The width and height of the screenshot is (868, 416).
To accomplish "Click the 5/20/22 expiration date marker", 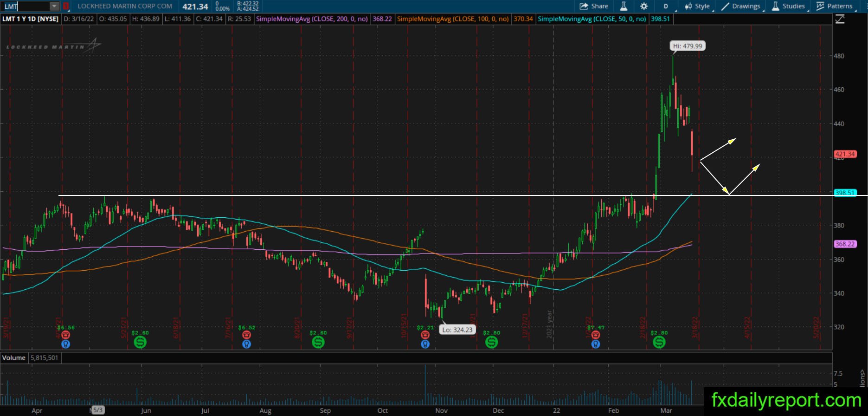I will [x=816, y=327].
